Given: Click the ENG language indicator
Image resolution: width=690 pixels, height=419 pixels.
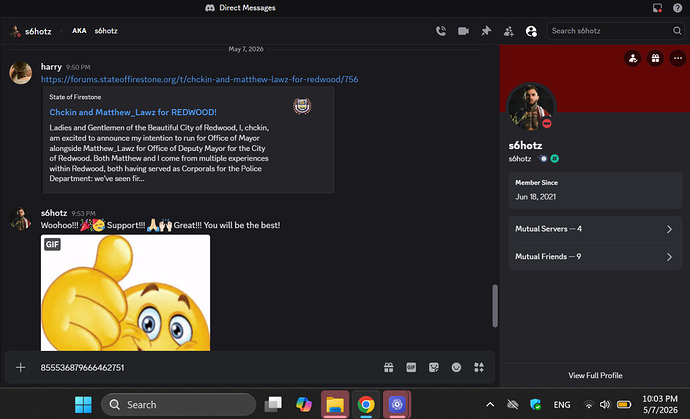Looking at the screenshot, I should click(562, 404).
